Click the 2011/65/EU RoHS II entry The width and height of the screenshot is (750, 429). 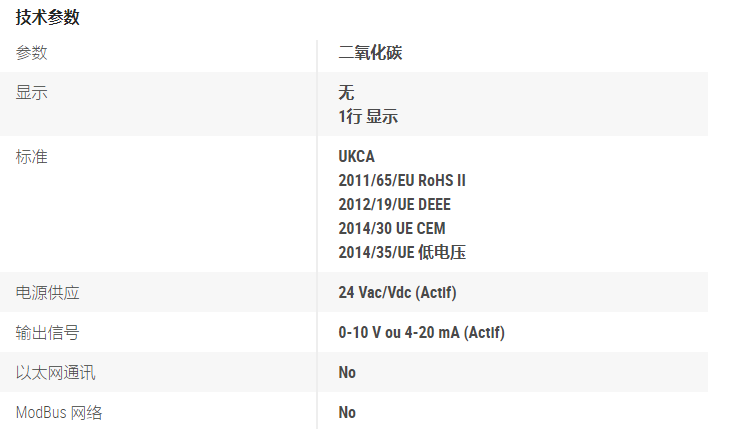pos(402,181)
